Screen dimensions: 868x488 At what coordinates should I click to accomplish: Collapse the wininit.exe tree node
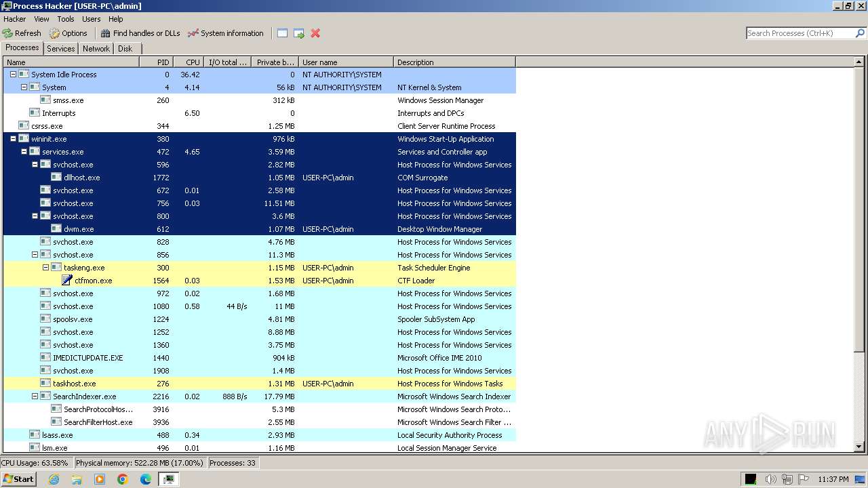click(13, 139)
